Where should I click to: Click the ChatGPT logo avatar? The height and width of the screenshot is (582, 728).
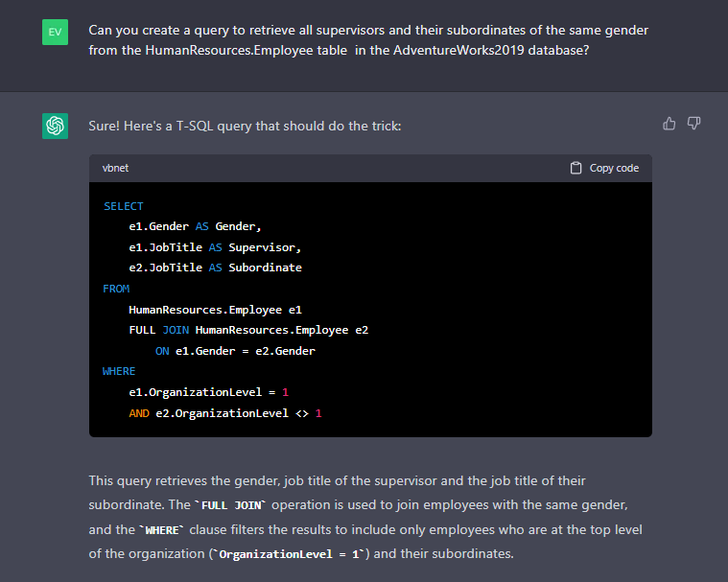pyautogui.click(x=55, y=126)
